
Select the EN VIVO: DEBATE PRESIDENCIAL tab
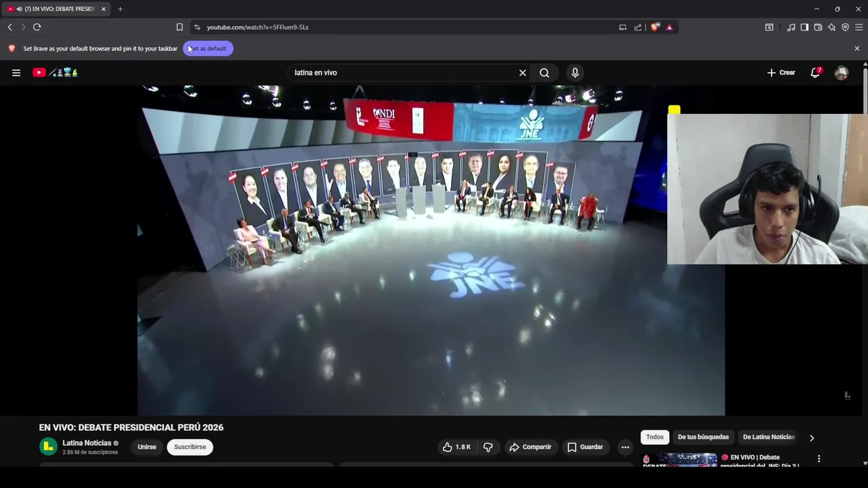pos(56,9)
